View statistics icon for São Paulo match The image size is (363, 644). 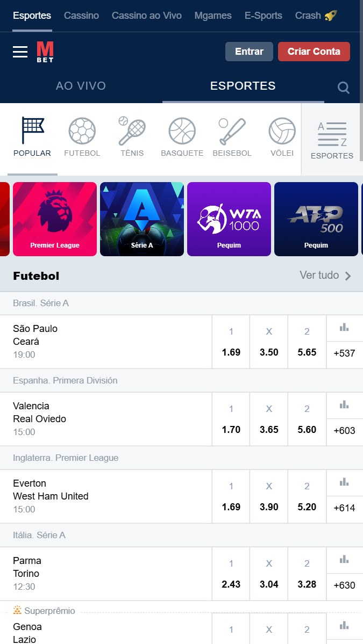[x=344, y=327]
